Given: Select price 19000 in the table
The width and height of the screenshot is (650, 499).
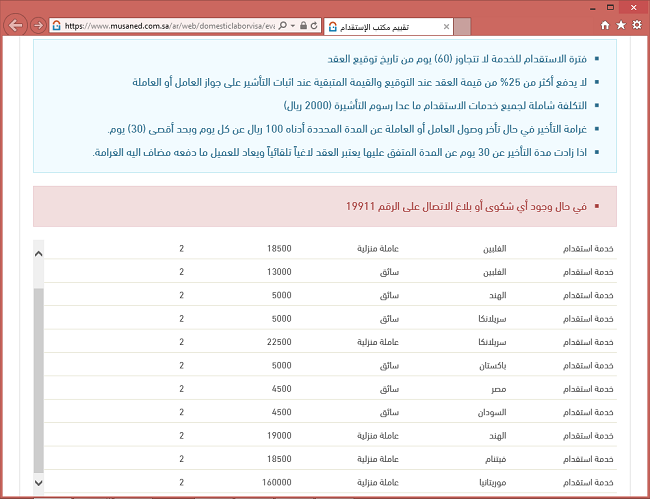Looking at the screenshot, I should click(279, 436).
